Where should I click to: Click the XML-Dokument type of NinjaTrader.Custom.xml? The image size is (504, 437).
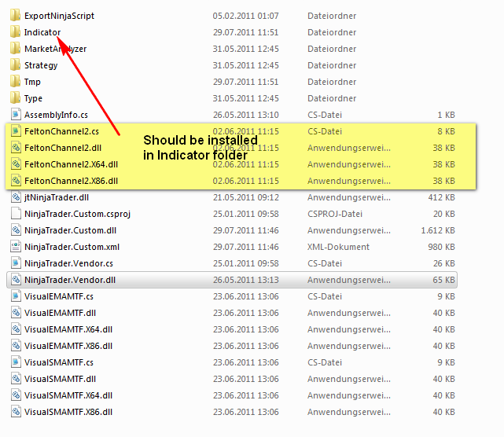click(338, 247)
